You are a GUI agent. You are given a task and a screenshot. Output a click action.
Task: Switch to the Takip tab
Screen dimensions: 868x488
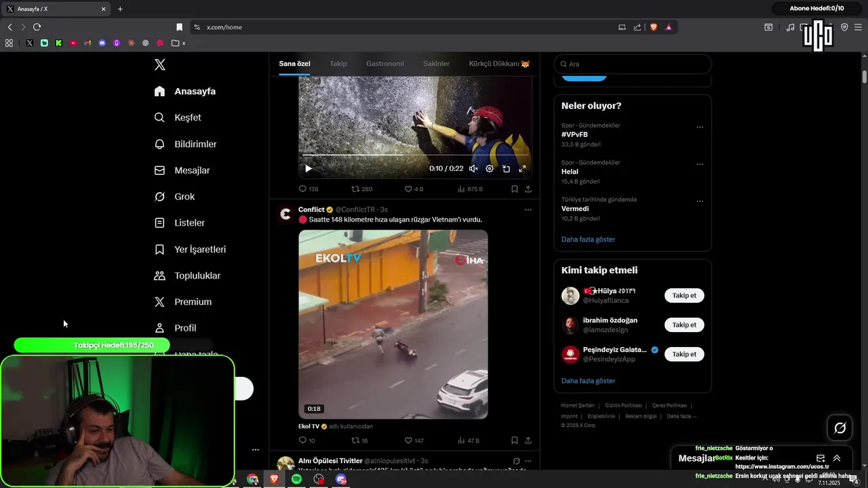coord(338,64)
